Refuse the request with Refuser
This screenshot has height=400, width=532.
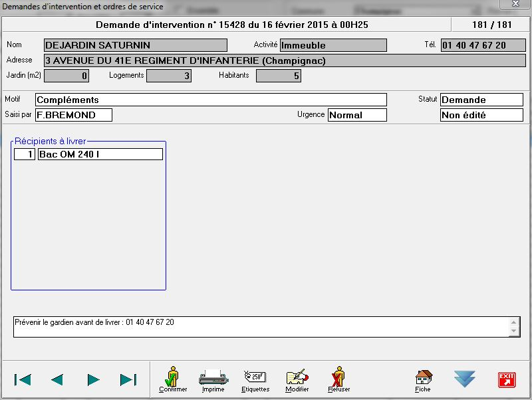[338, 379]
